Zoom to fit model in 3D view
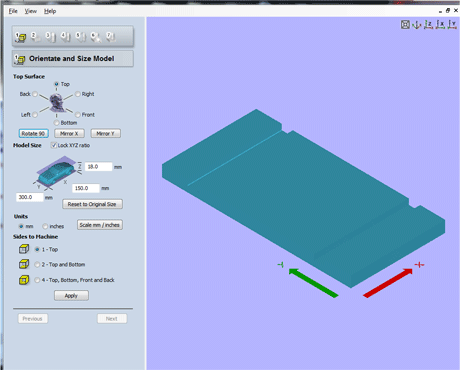Screen dimensions: 460x370 [405, 24]
